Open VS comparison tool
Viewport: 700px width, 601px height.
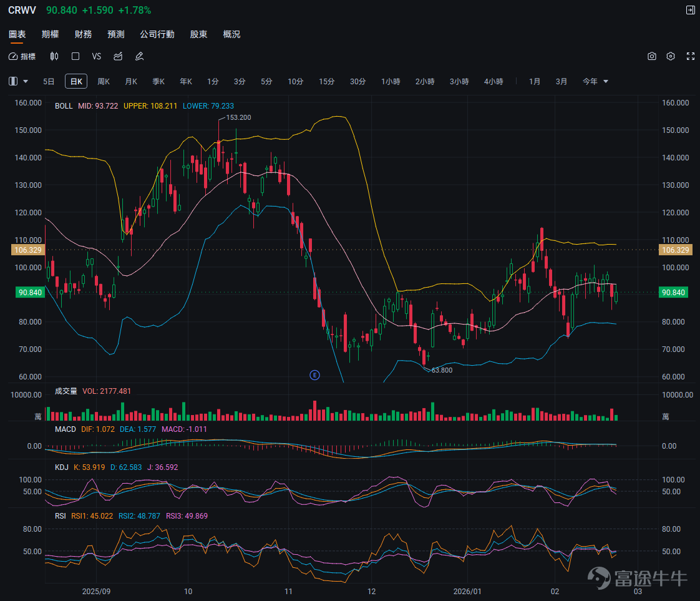pyautogui.click(x=97, y=56)
